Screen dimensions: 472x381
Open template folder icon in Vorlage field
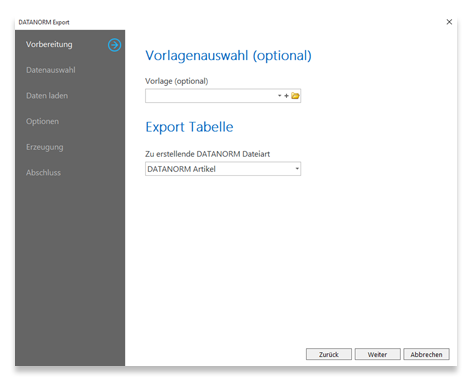[x=295, y=96]
